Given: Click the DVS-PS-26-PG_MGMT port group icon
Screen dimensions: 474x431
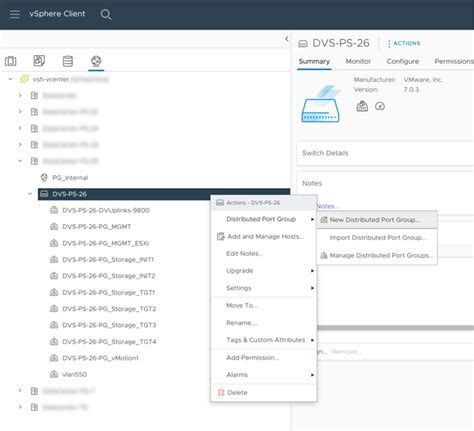Looking at the screenshot, I should pyautogui.click(x=54, y=227).
